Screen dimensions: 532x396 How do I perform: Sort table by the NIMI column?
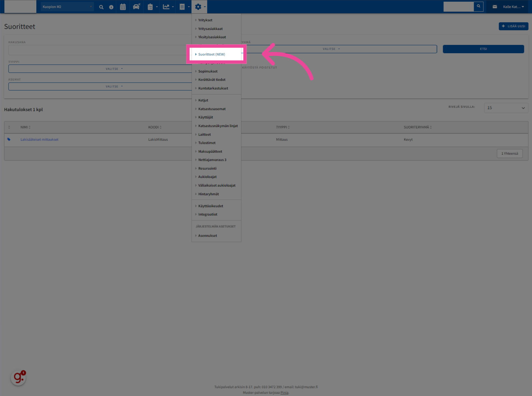tap(25, 127)
